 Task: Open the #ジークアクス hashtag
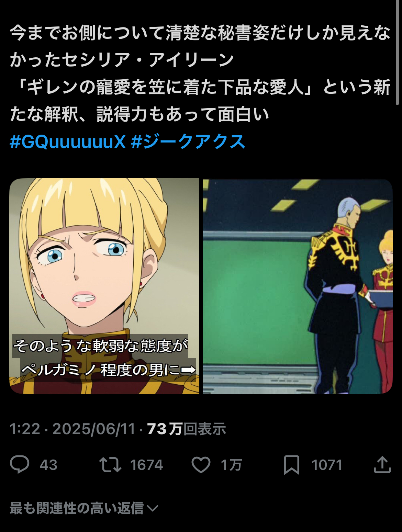coord(188,142)
